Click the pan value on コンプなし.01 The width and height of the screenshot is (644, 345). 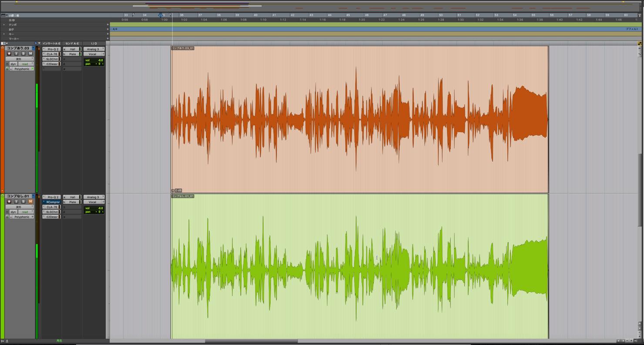point(100,212)
